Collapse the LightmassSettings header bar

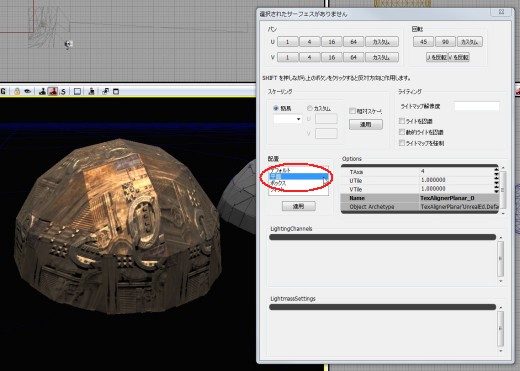pos(383,307)
